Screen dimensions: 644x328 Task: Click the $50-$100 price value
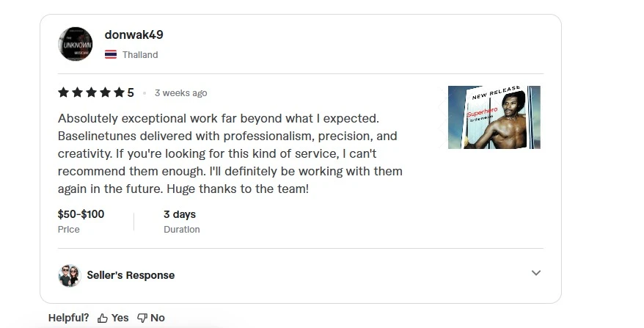[81, 214]
